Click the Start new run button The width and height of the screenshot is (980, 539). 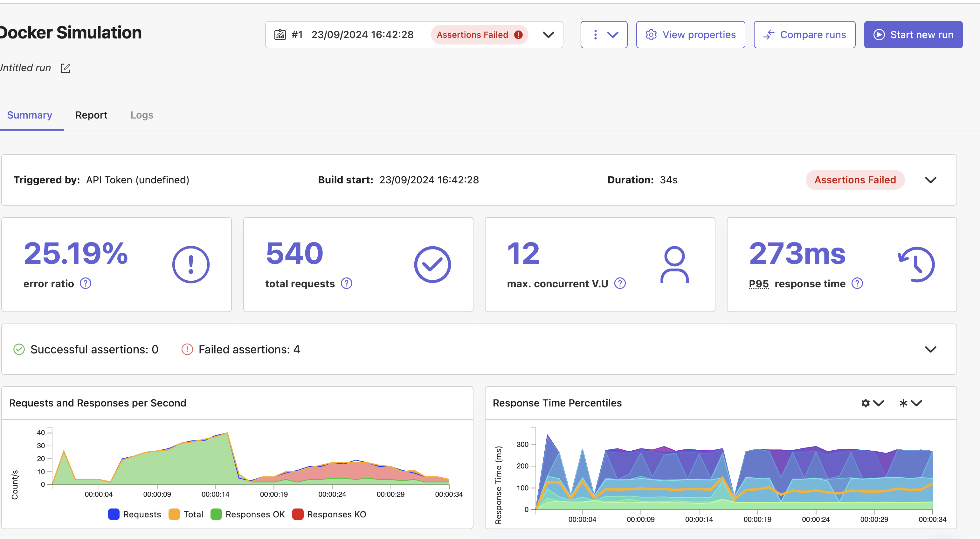pos(913,35)
